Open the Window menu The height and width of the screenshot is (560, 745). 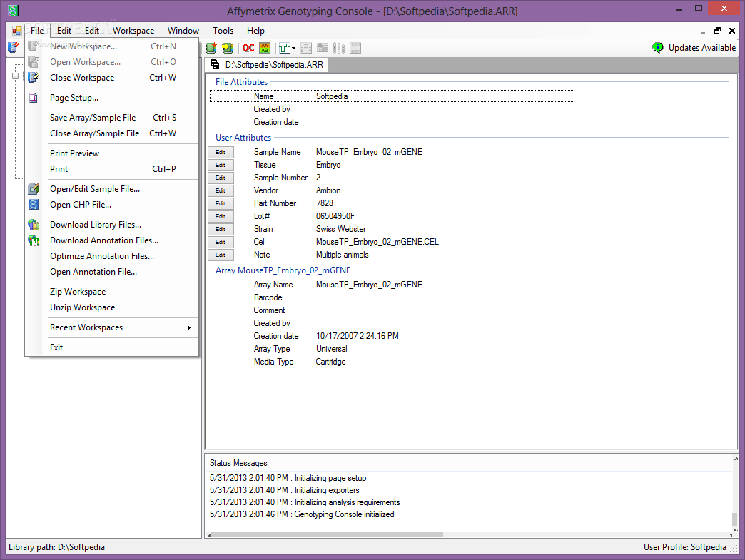coord(183,31)
